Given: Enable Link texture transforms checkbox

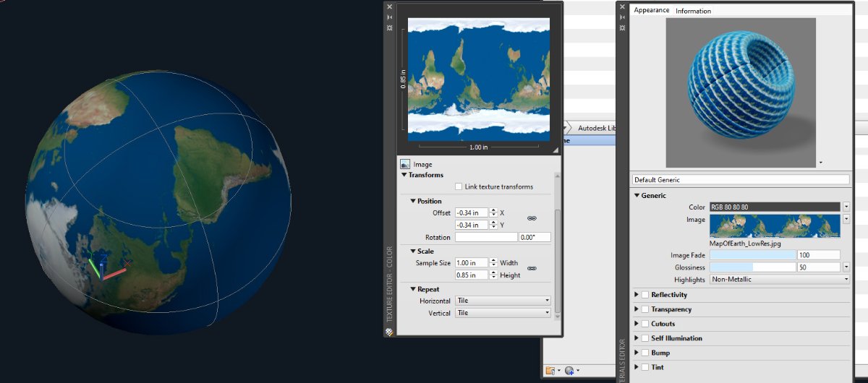Looking at the screenshot, I should coord(459,186).
